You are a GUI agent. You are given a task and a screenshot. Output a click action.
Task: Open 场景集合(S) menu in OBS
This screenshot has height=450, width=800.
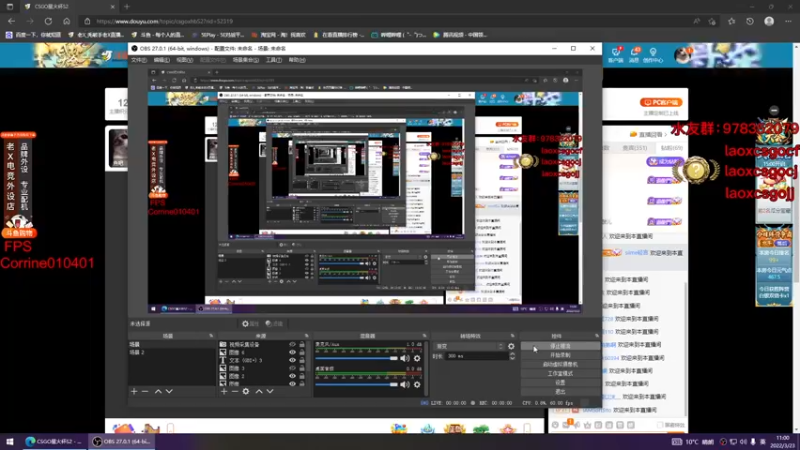pos(245,60)
